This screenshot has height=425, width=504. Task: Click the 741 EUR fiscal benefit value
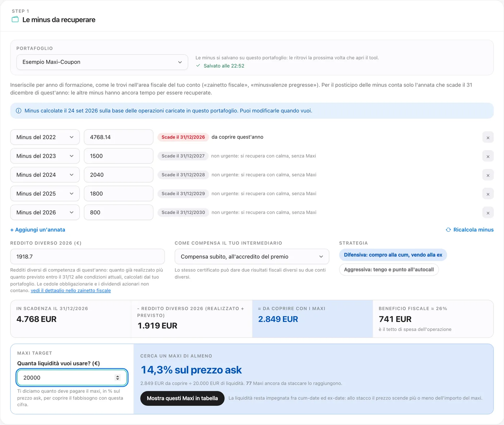pyautogui.click(x=395, y=319)
